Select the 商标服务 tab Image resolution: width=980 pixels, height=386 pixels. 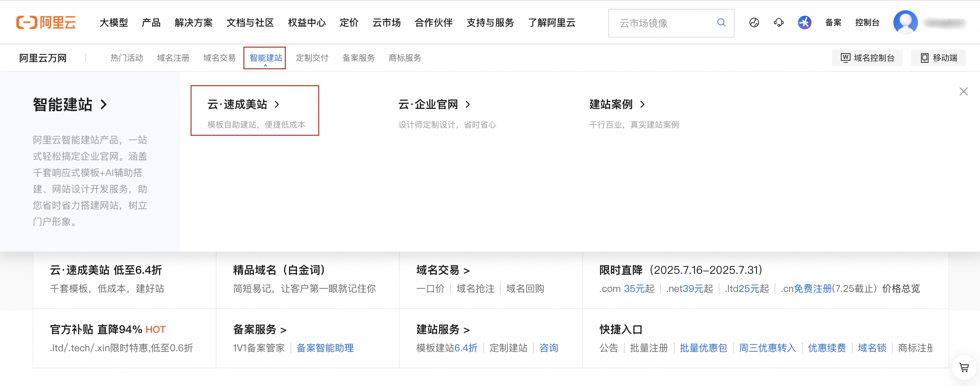[x=405, y=58]
